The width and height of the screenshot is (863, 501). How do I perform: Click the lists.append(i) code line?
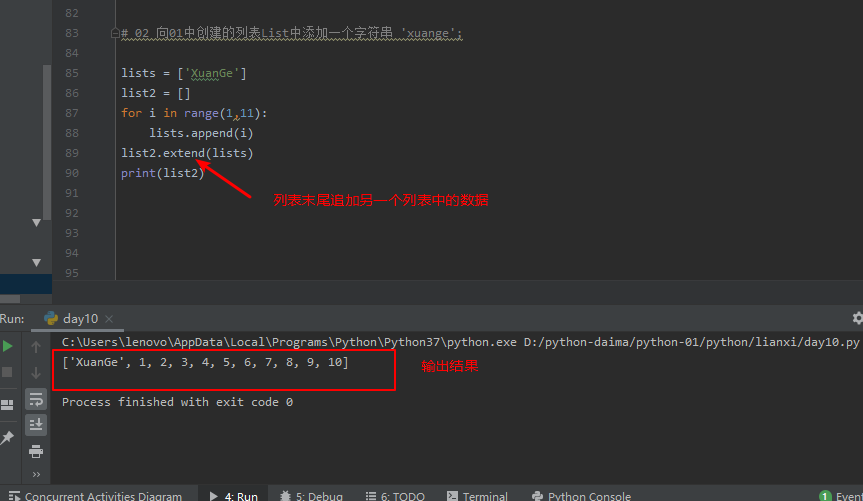tap(201, 133)
